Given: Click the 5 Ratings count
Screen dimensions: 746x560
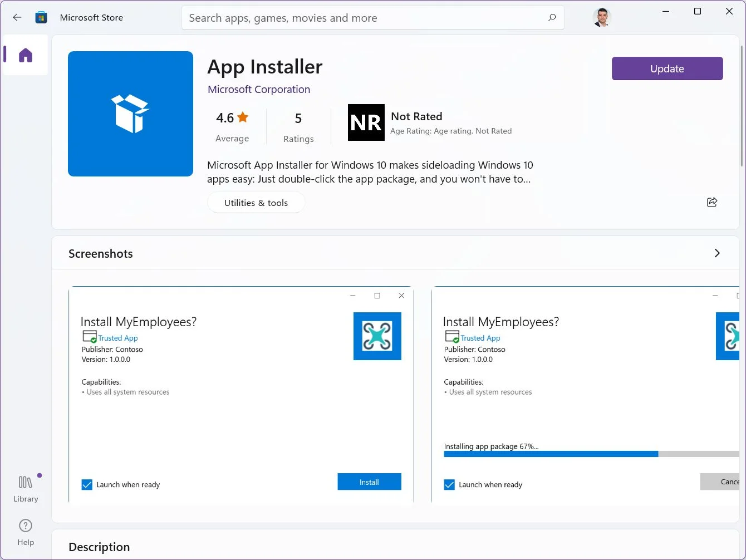Looking at the screenshot, I should click(298, 127).
